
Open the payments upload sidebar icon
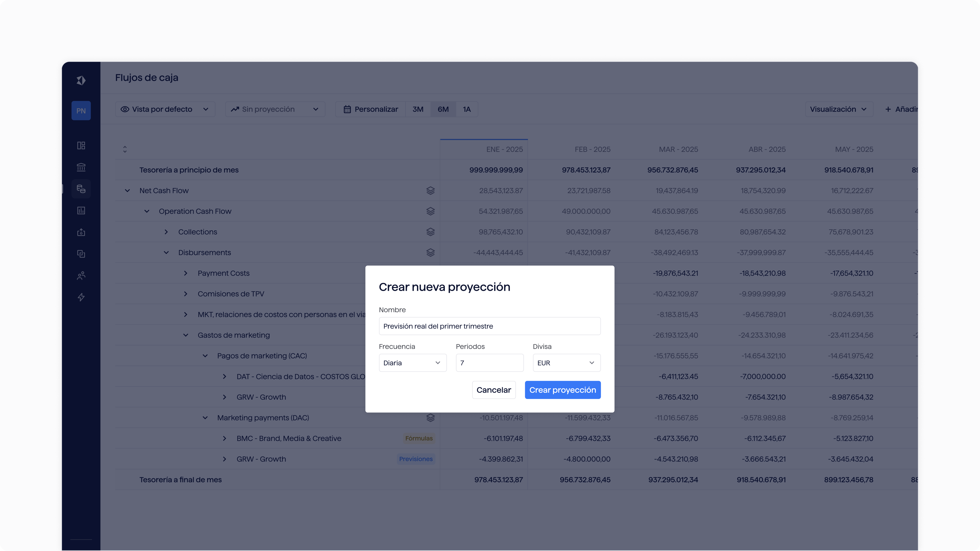[x=81, y=232]
